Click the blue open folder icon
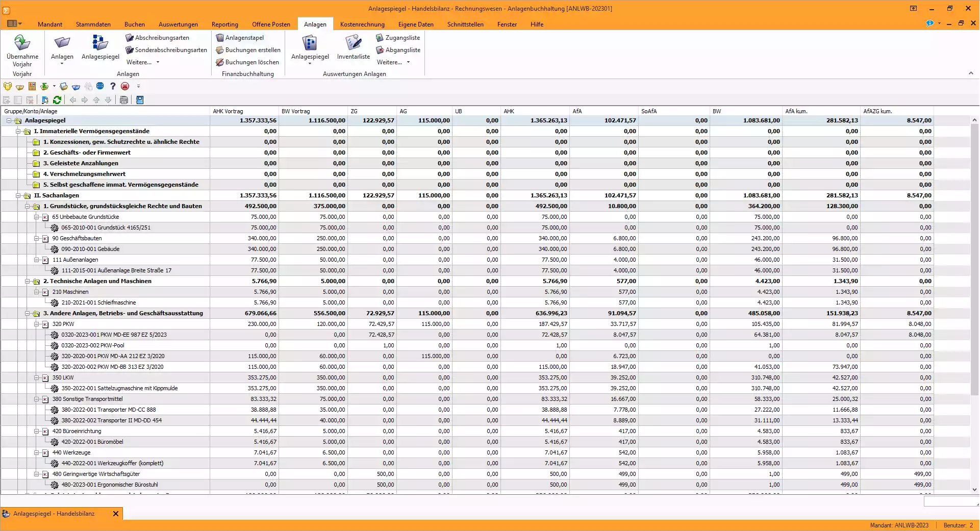The height and width of the screenshot is (531, 980). tap(76, 86)
